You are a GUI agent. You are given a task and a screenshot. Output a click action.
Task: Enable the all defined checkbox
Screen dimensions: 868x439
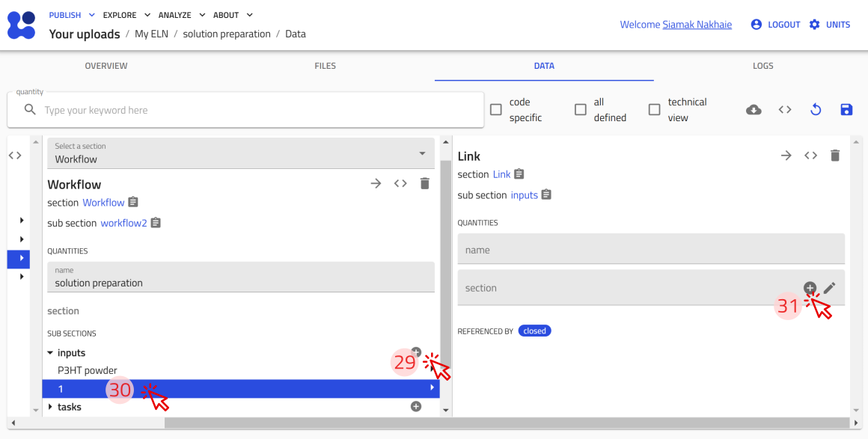click(x=580, y=110)
